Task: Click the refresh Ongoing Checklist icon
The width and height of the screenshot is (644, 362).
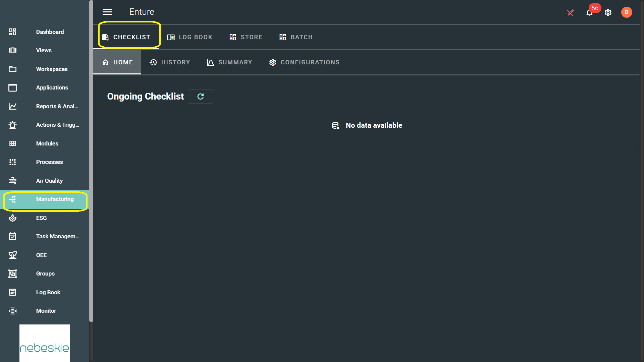Action: [x=200, y=97]
